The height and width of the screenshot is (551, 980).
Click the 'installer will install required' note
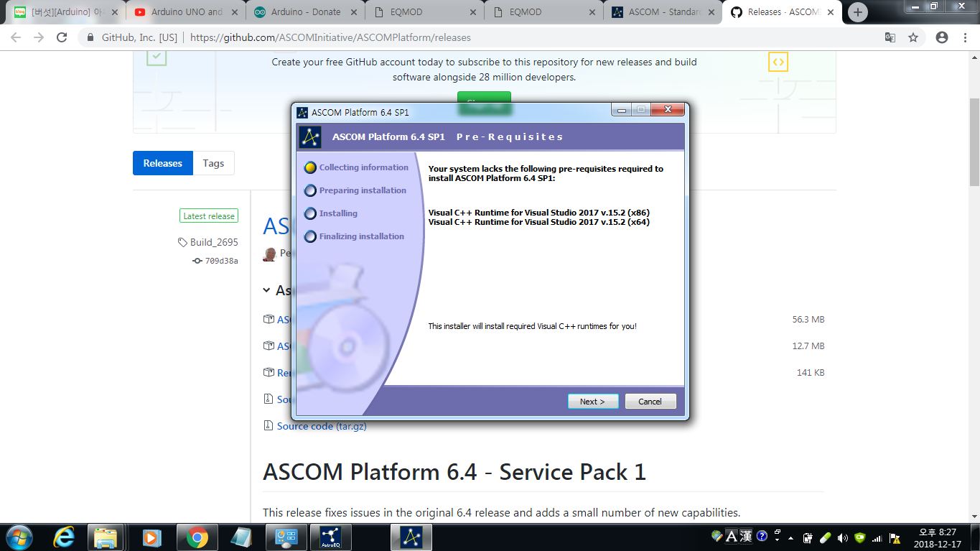pyautogui.click(x=532, y=326)
